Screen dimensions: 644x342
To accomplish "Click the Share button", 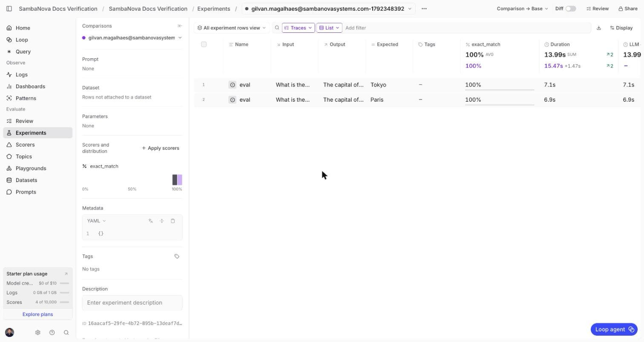I will tap(628, 9).
